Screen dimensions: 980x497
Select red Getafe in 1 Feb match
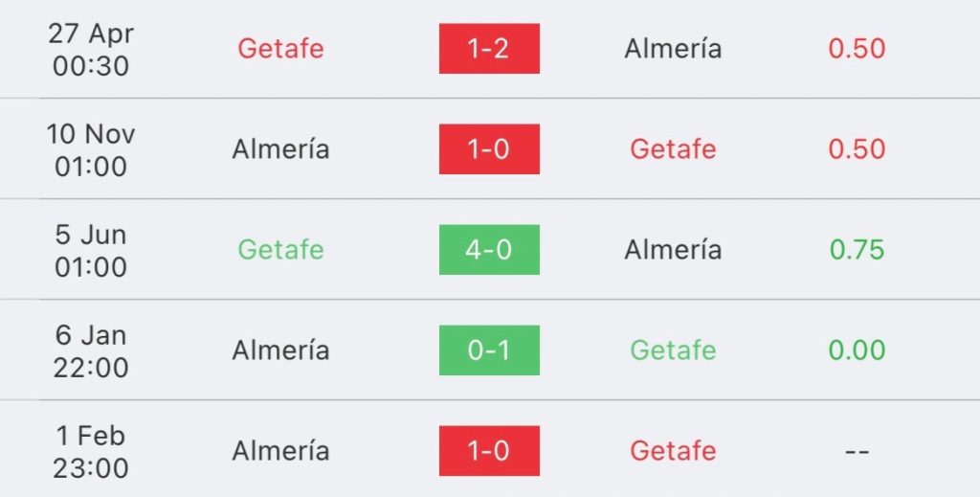pyautogui.click(x=673, y=451)
